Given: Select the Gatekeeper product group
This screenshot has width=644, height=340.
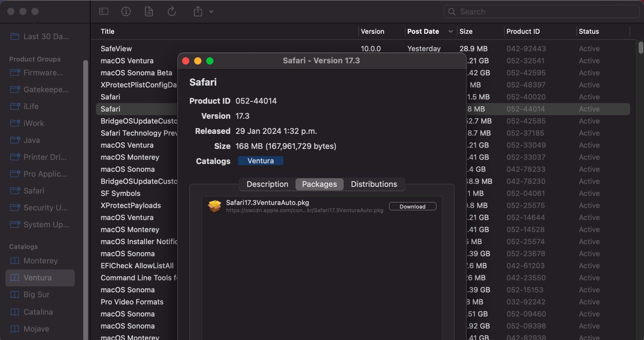Looking at the screenshot, I should tap(40, 89).
